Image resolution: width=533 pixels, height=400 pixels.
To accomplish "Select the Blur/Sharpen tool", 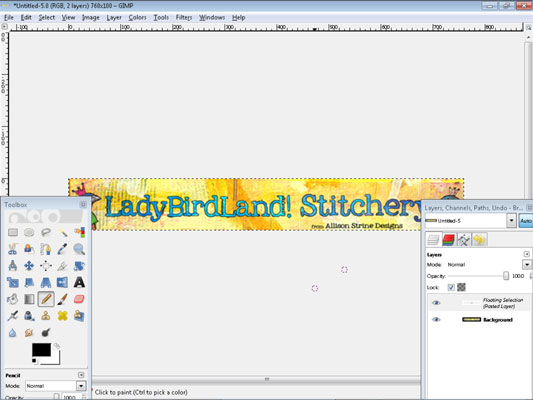I will pos(13,332).
